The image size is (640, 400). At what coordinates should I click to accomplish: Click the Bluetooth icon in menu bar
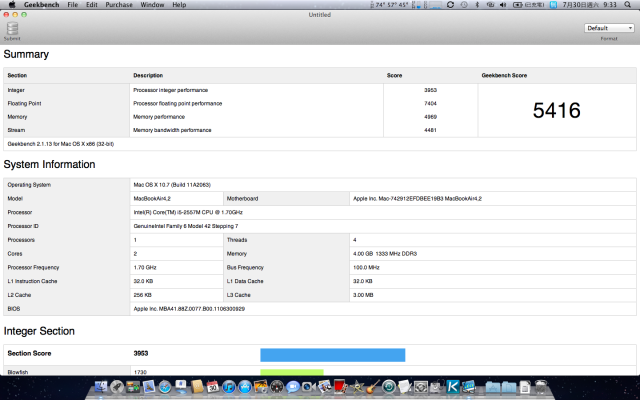pyautogui.click(x=477, y=5)
